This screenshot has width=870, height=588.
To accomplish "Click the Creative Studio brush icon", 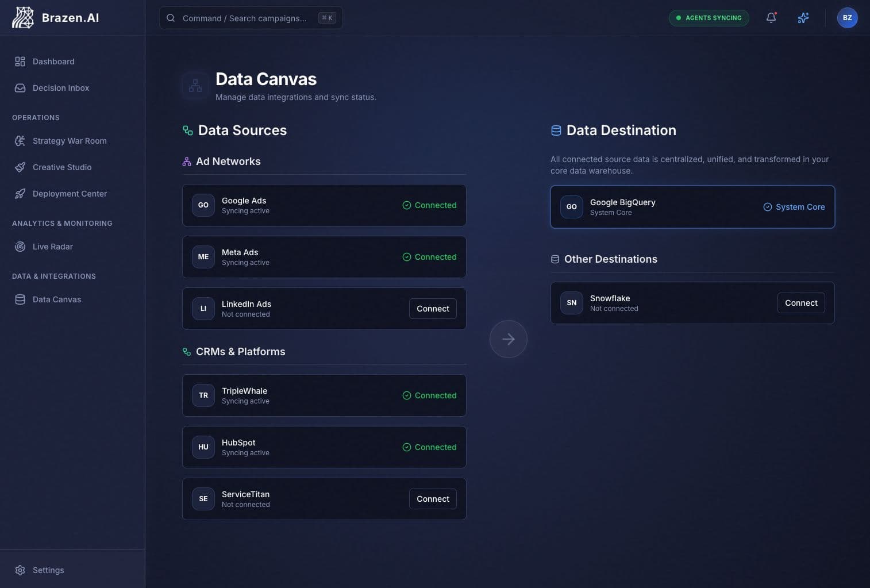I will point(20,167).
